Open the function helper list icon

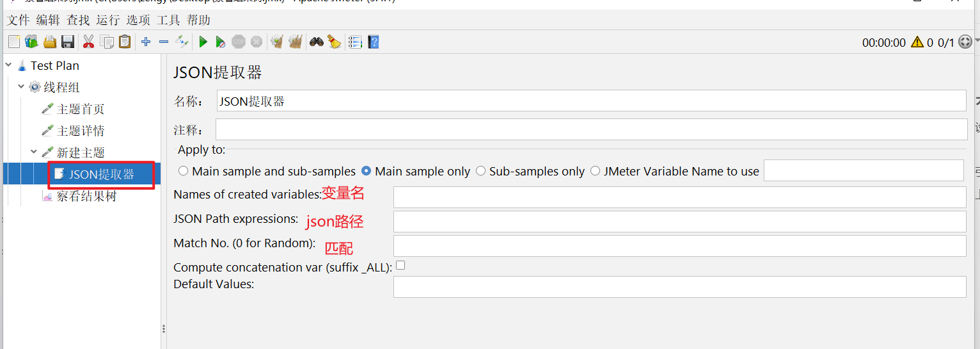[x=355, y=42]
